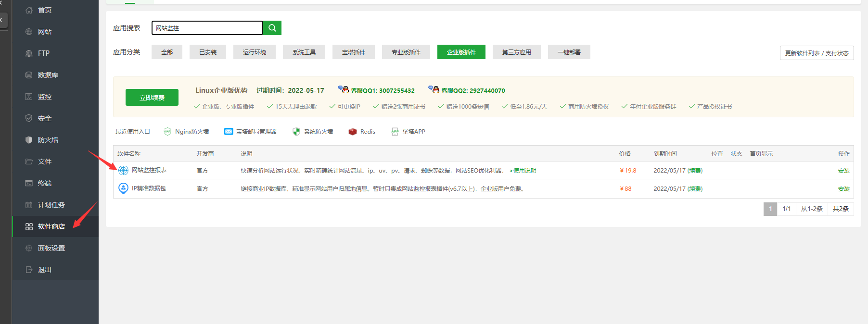Click the shield icon beside 安全
The image size is (868, 324).
click(29, 118)
